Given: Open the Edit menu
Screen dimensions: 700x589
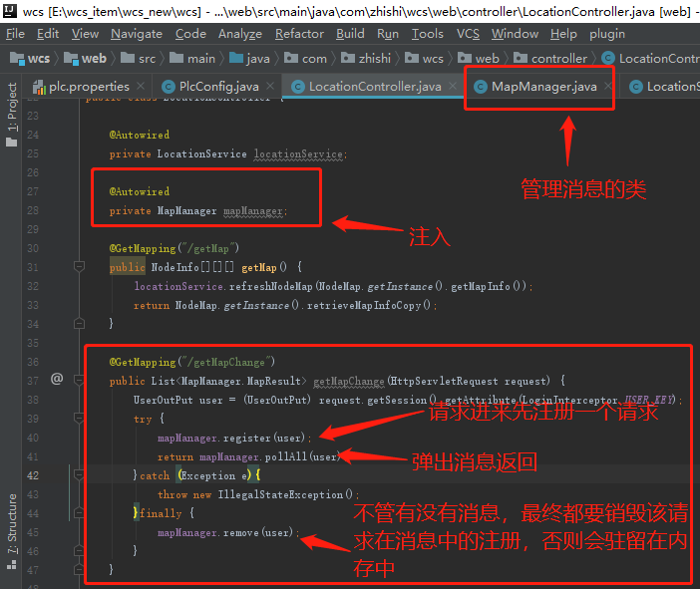Looking at the screenshot, I should pos(48,34).
